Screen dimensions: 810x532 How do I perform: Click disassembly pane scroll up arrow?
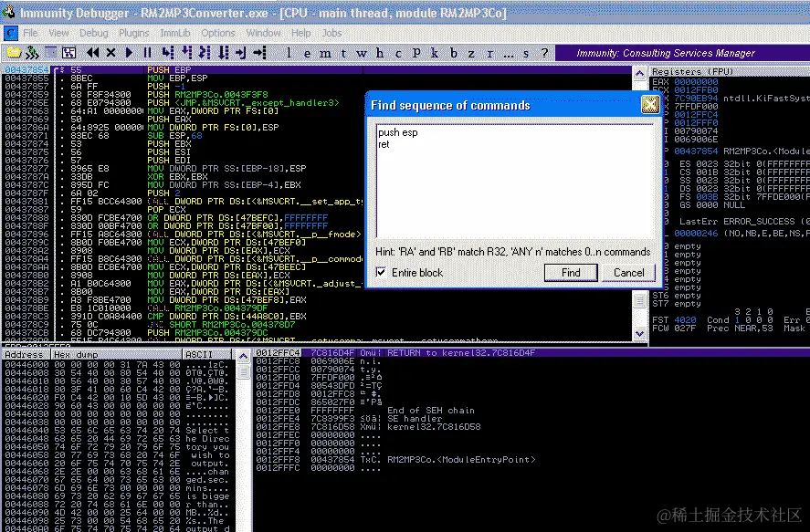coord(639,73)
